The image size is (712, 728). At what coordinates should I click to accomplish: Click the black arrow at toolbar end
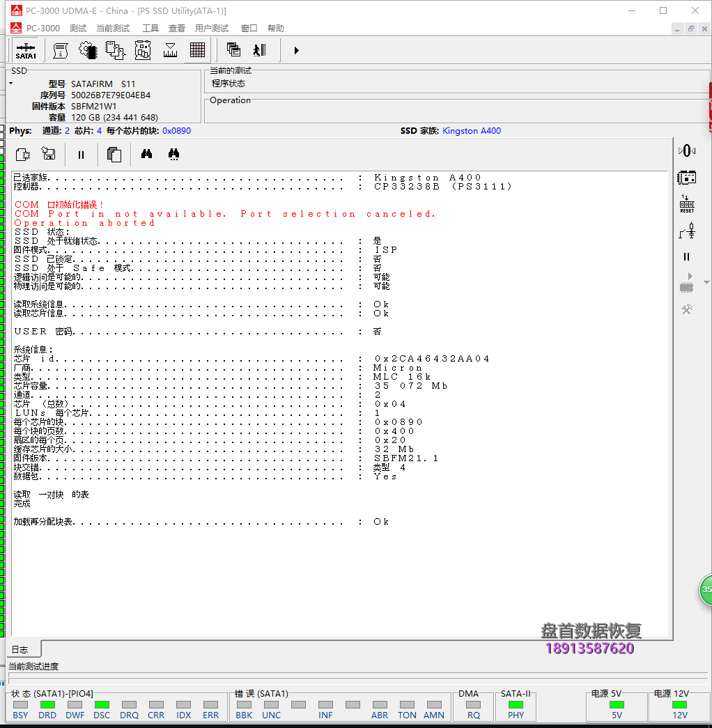pyautogui.click(x=296, y=50)
